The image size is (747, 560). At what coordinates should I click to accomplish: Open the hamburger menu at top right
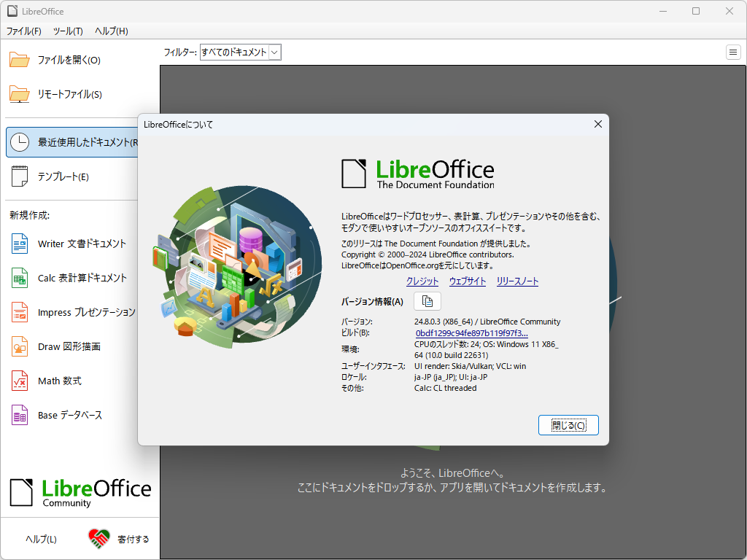tap(733, 52)
